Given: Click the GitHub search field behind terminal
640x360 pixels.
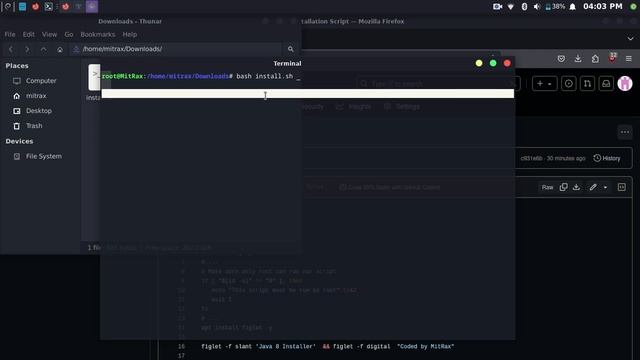Looking at the screenshot, I should click(439, 84).
